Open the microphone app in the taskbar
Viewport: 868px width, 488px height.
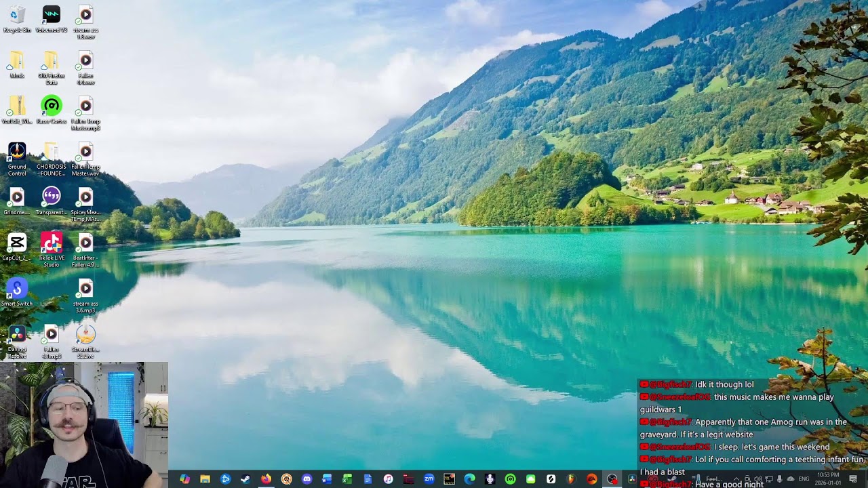coord(490,479)
